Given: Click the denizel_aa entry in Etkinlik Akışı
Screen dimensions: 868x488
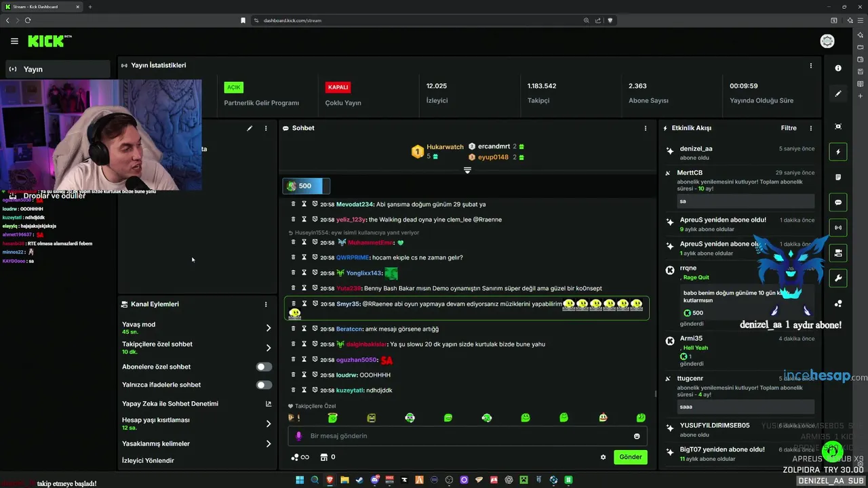Looking at the screenshot, I should tap(740, 153).
